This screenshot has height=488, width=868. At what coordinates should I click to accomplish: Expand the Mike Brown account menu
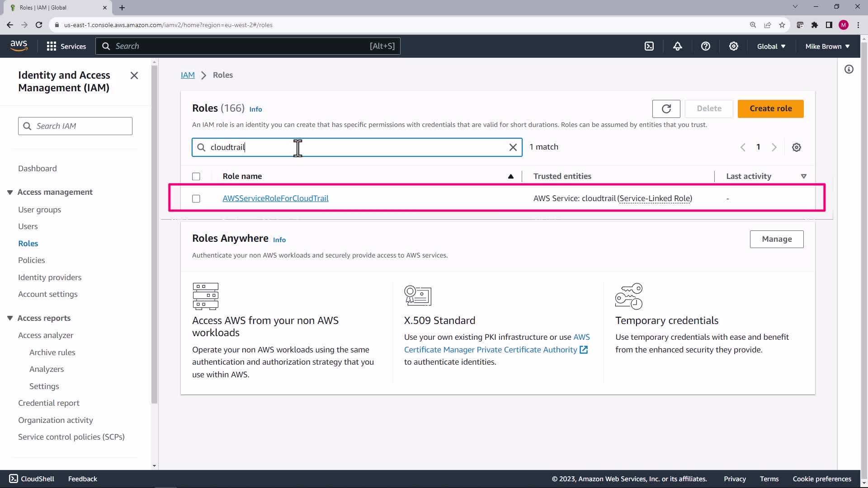[x=827, y=46]
